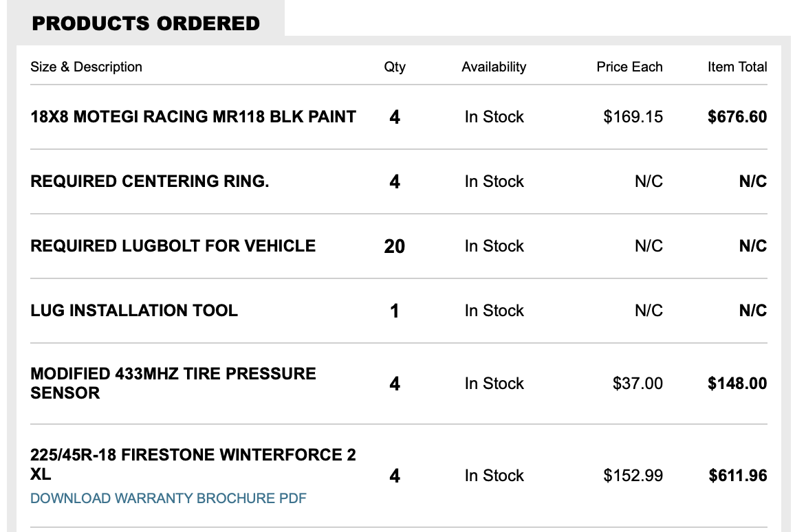Click the $37.00 sensor price each
Screen dimensions: 795x532
[x=638, y=384]
